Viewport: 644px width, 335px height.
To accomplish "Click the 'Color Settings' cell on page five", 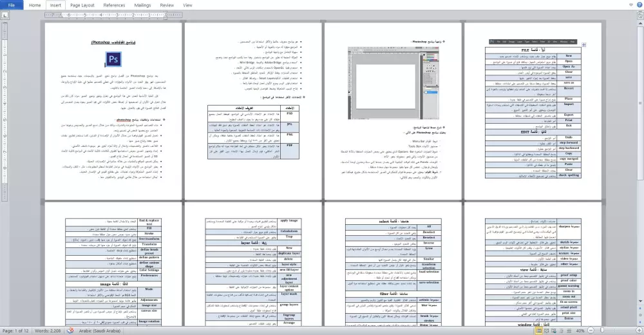I will (x=149, y=270).
